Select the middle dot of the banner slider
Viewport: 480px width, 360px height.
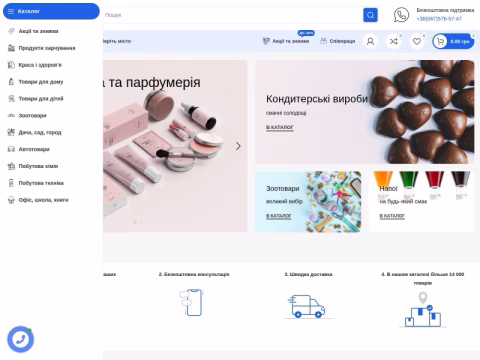tap(135, 222)
